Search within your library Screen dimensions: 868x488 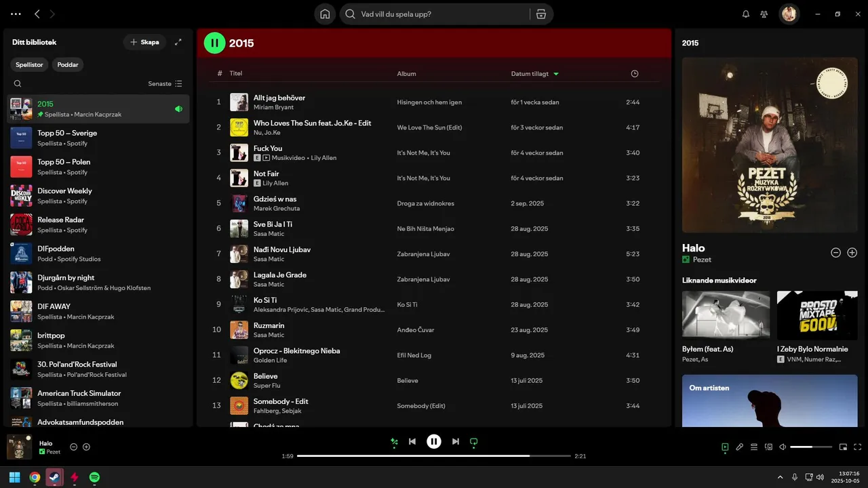click(x=18, y=84)
